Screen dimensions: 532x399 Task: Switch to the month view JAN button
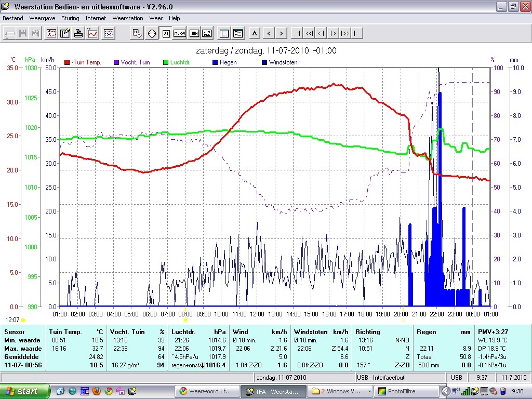[x=194, y=33]
